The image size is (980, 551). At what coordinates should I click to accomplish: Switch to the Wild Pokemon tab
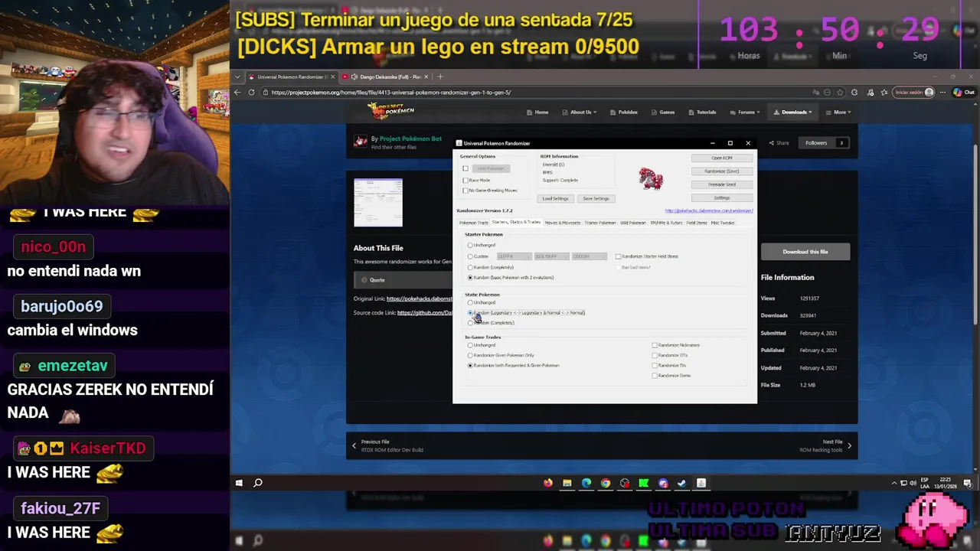(x=633, y=223)
